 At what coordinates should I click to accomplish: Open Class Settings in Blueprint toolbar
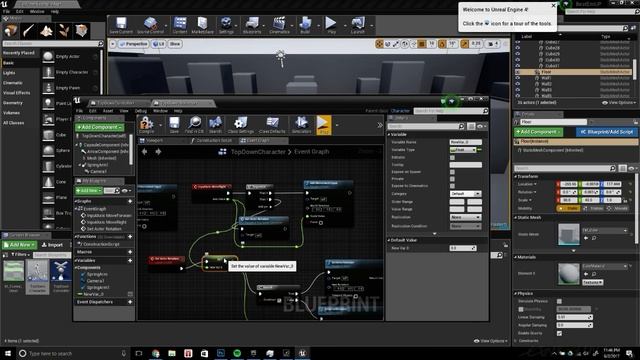[x=240, y=124]
